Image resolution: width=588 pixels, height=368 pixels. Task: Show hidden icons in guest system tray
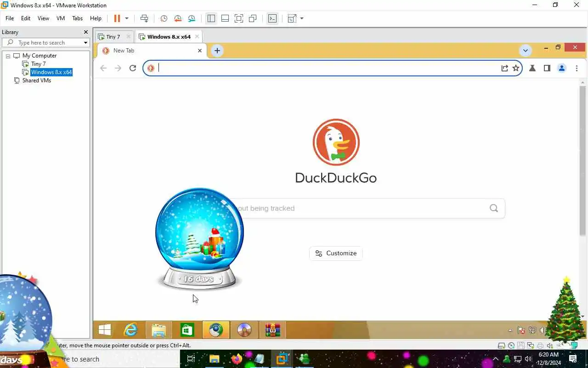pos(510,330)
